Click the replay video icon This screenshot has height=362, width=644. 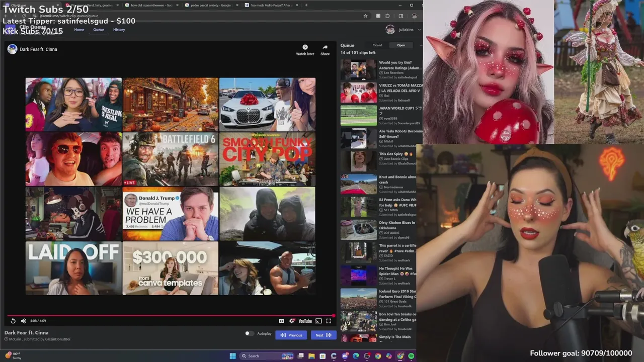[x=13, y=321]
